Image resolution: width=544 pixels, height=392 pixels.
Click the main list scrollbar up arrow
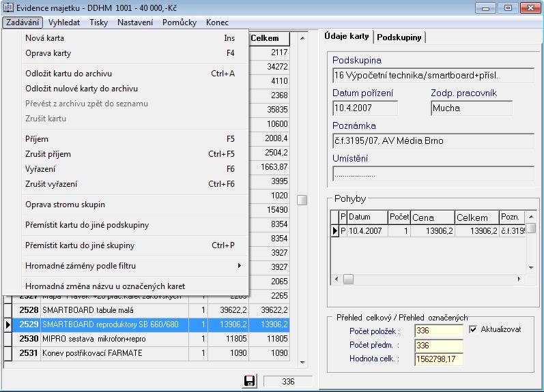[302, 38]
